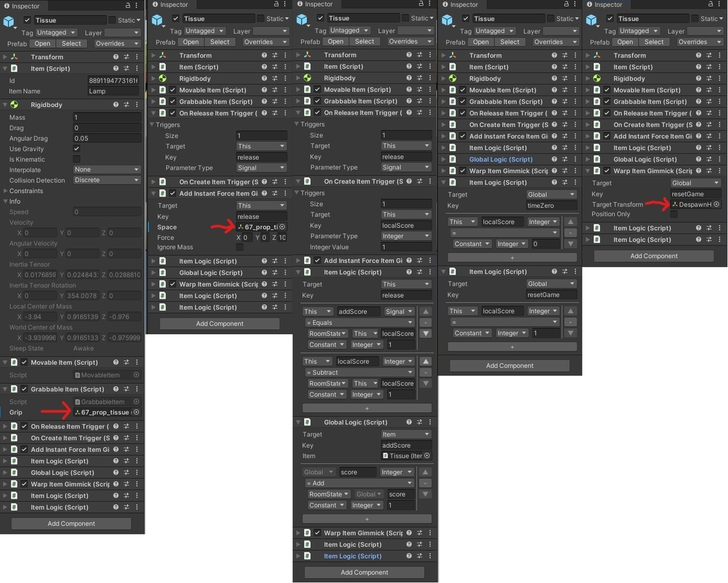Viewport: 728px width, 583px height.
Task: Enable the Is Kinematic checkbox
Action: [x=76, y=160]
